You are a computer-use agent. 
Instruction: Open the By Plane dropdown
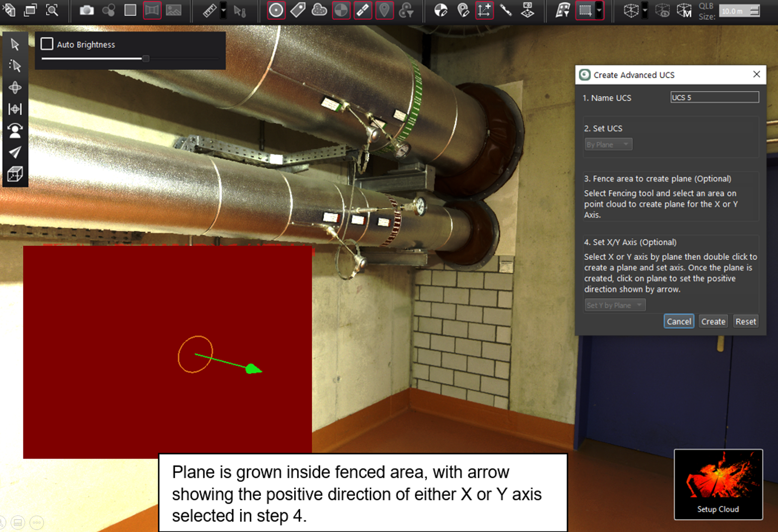(x=608, y=144)
